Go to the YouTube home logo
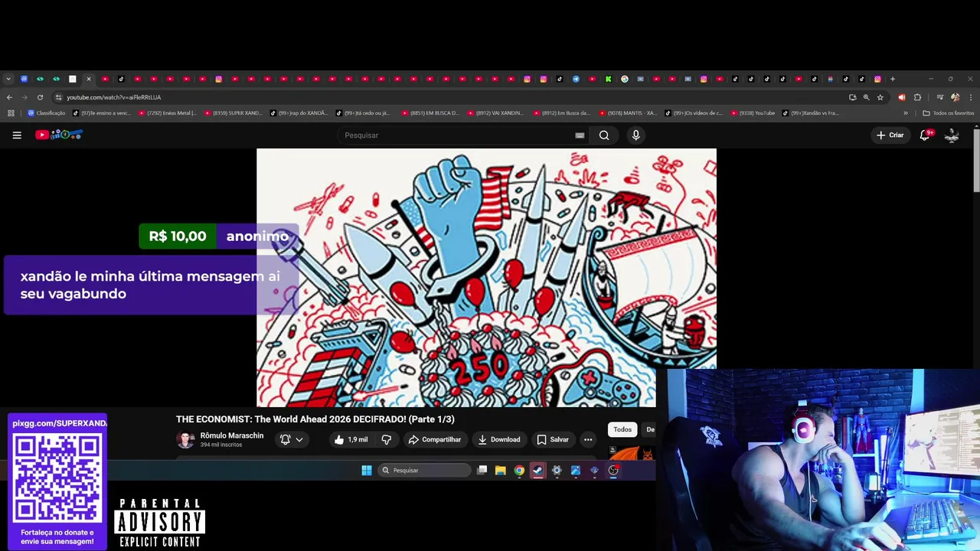980x551 pixels. point(59,135)
